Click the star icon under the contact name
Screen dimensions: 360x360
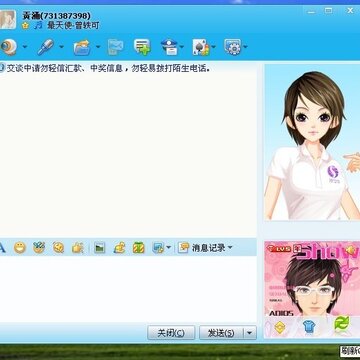(x=26, y=25)
